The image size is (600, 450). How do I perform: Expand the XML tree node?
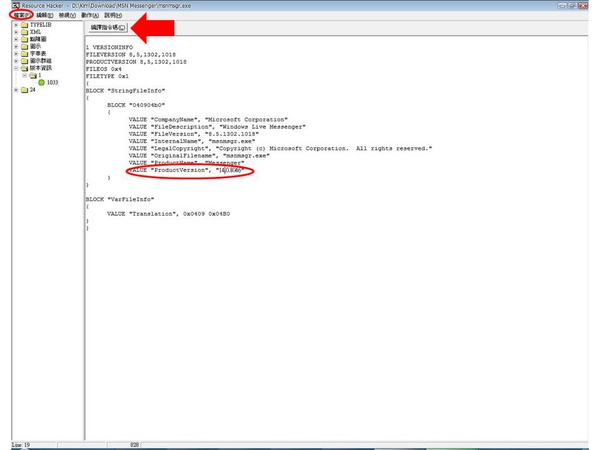click(x=16, y=32)
